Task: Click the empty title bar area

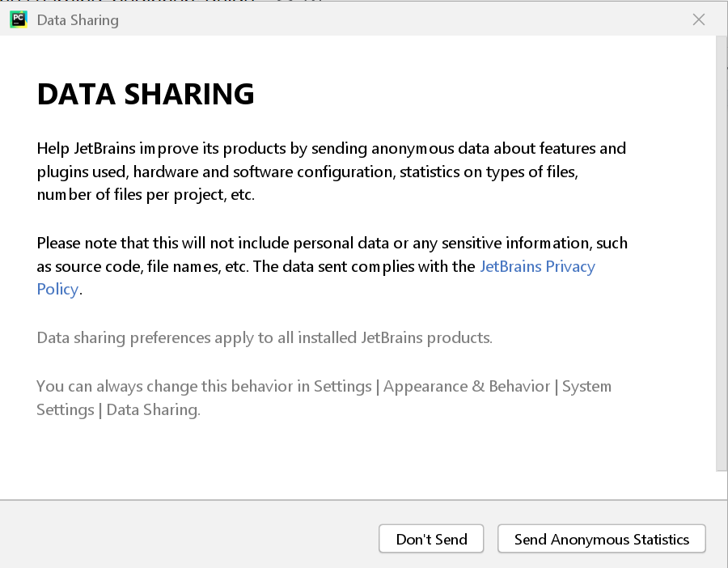Action: 404,19
